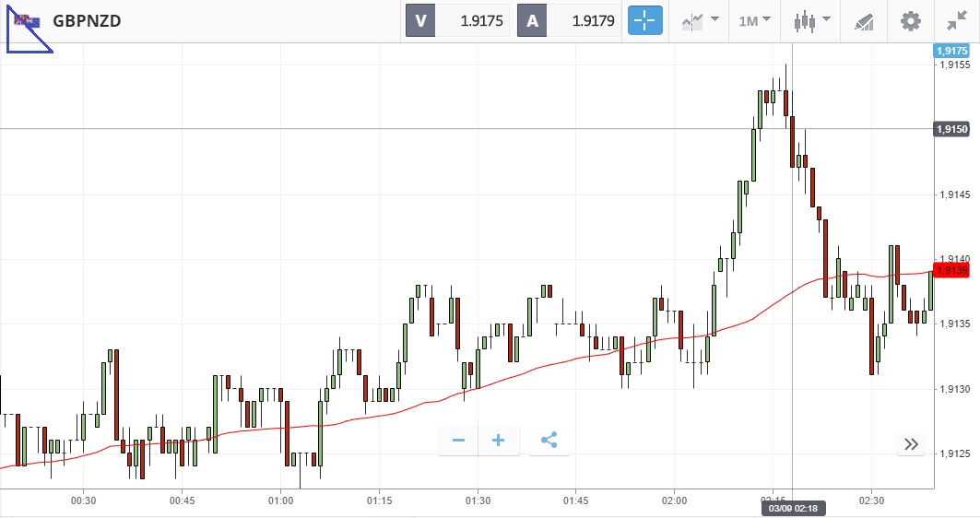This screenshot has height=518, width=980.
Task: Open chart settings gear
Action: click(911, 20)
